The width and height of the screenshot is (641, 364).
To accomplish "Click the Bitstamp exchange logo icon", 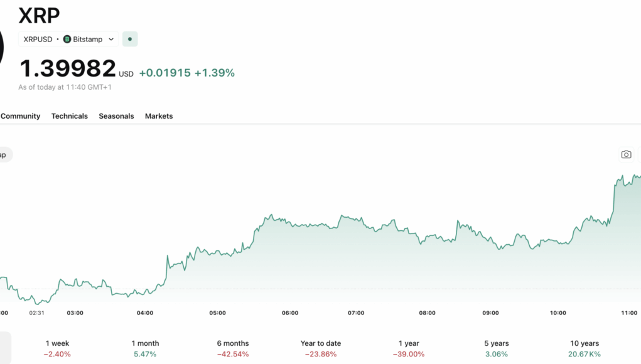I will coord(67,39).
